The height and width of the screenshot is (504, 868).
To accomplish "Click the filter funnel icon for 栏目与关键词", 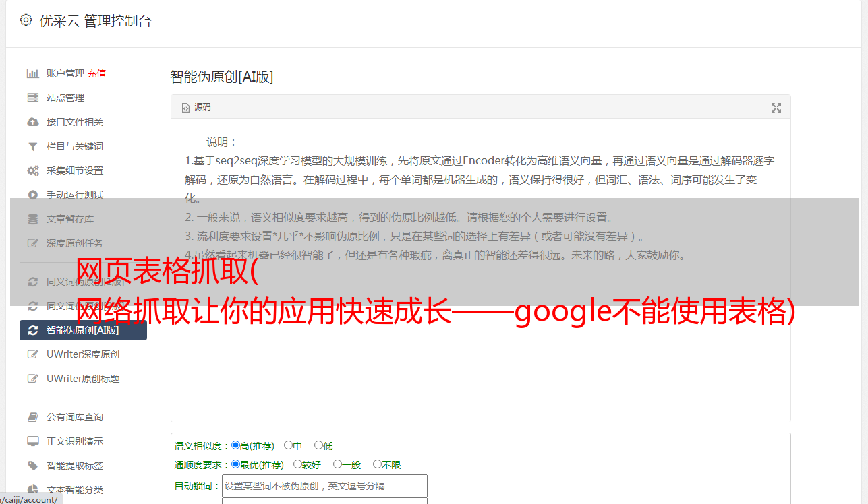I will 32,146.
